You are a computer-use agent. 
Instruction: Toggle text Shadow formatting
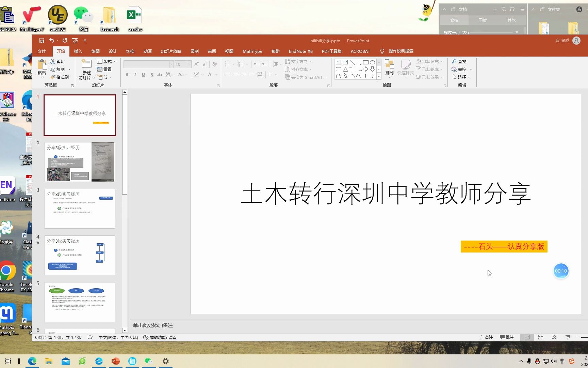pos(151,75)
